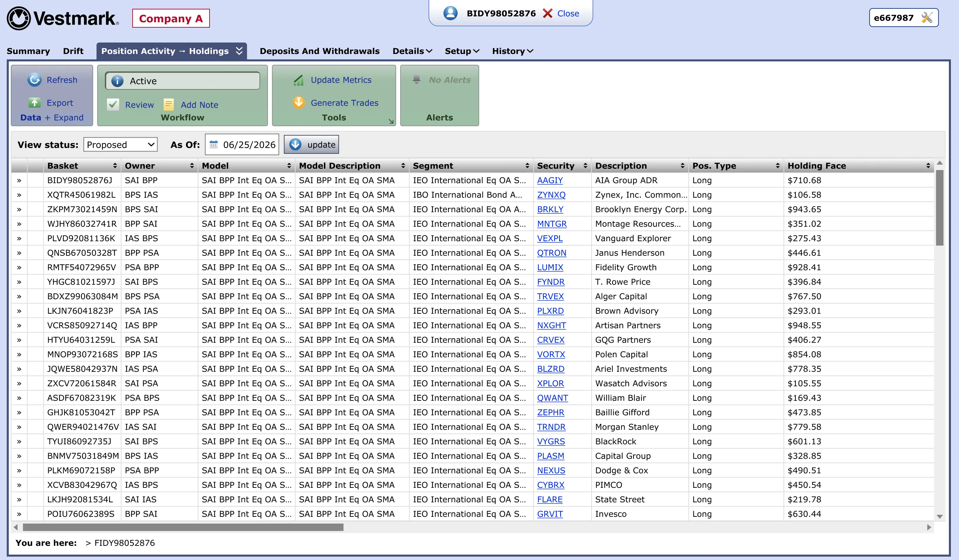Sort by the Basket column arrows
Image resolution: width=959 pixels, height=560 pixels.
(x=115, y=166)
